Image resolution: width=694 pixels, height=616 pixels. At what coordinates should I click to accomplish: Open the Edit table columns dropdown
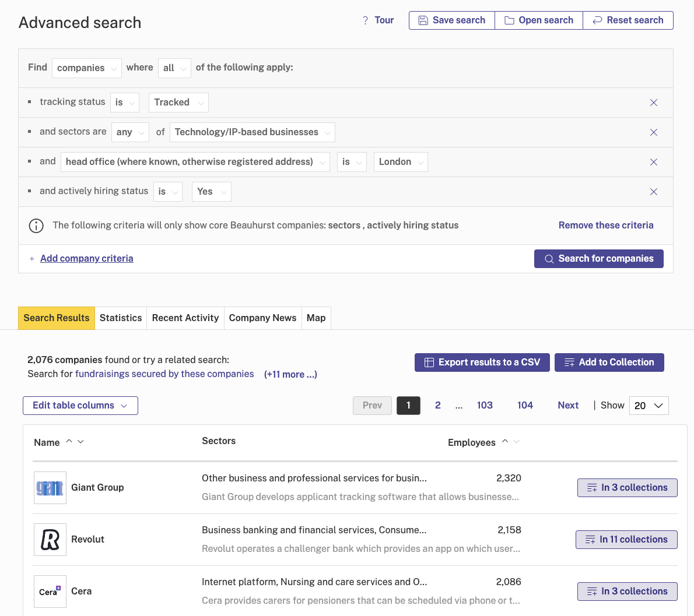click(x=80, y=406)
